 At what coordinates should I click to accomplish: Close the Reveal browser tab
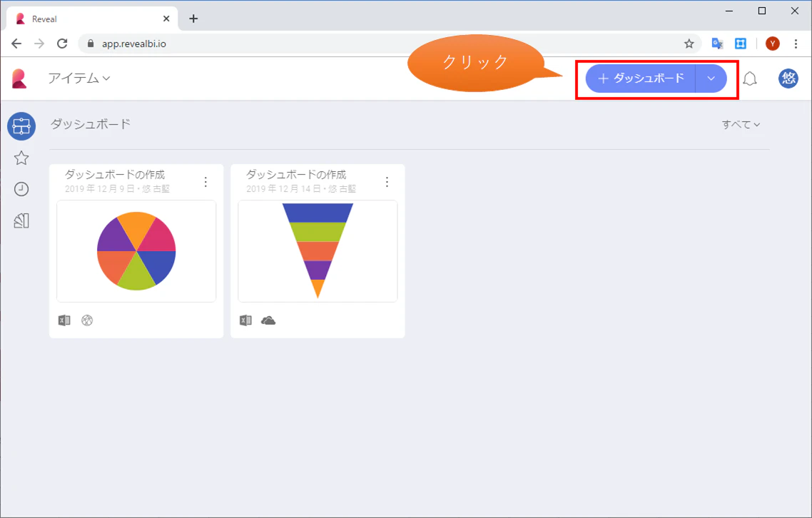pyautogui.click(x=166, y=19)
